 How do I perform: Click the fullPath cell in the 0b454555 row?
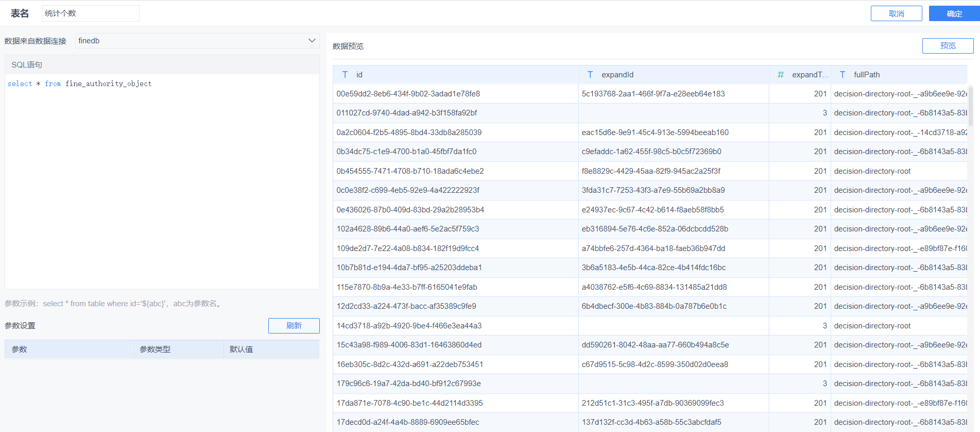pos(872,171)
